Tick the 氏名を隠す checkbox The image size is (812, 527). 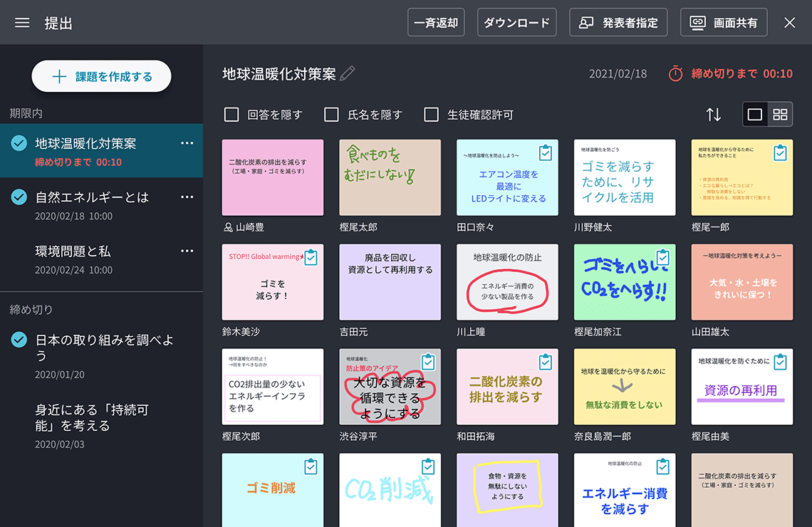(331, 115)
